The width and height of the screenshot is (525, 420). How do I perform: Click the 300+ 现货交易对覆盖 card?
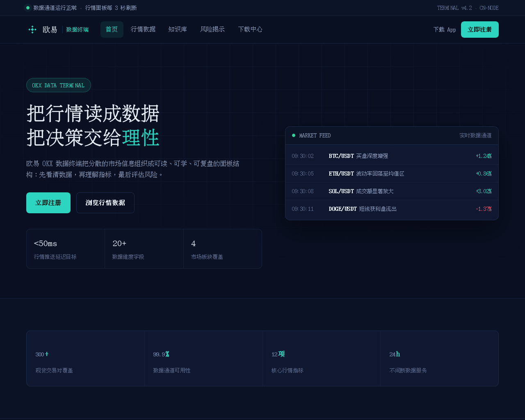coord(85,358)
